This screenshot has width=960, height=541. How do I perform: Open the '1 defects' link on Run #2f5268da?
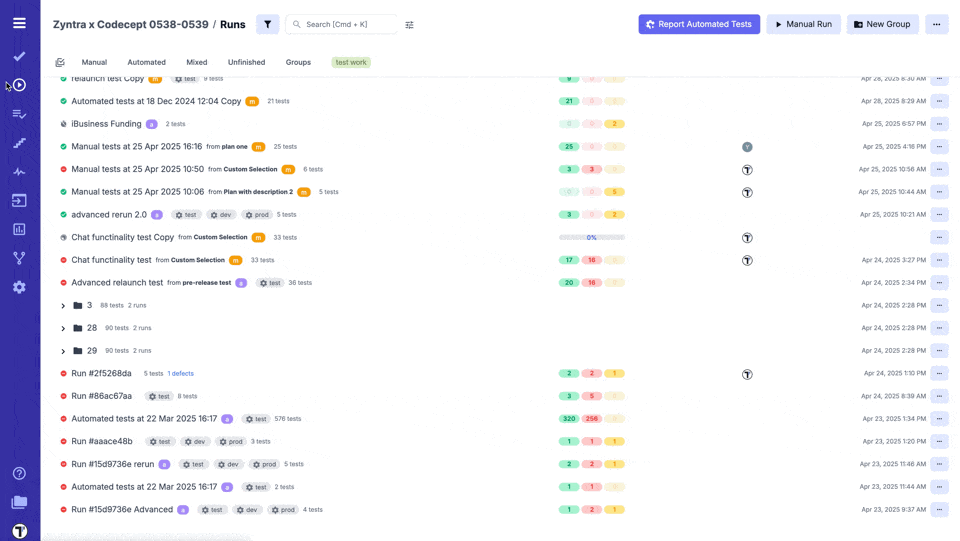(181, 373)
